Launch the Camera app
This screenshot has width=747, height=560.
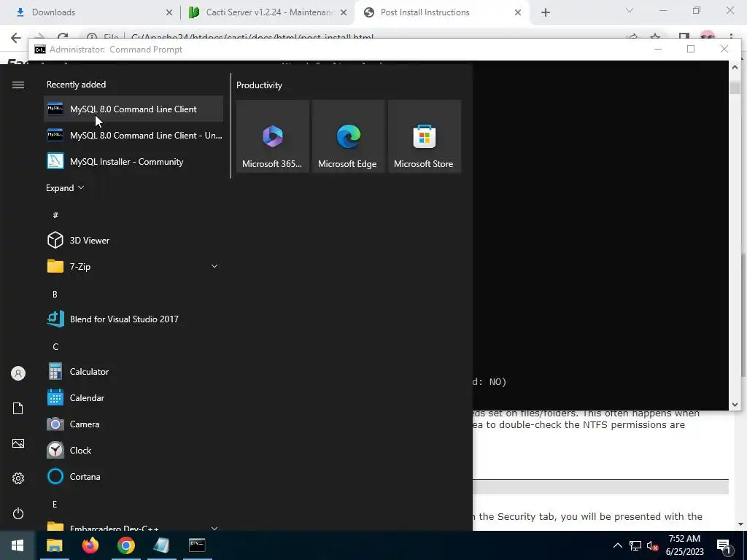tap(133, 424)
